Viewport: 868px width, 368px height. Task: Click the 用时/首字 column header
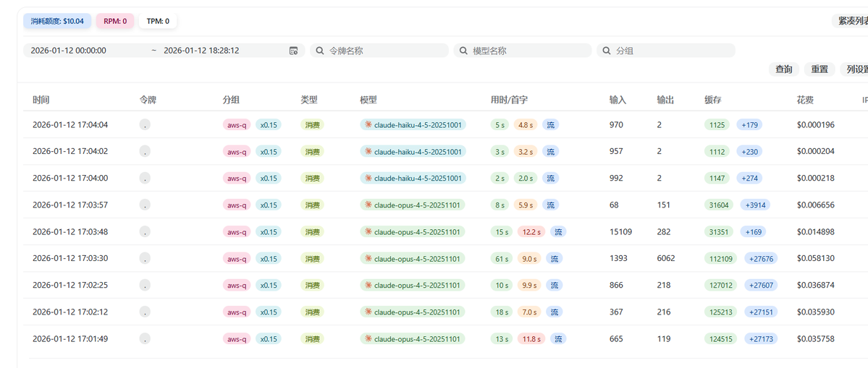509,100
